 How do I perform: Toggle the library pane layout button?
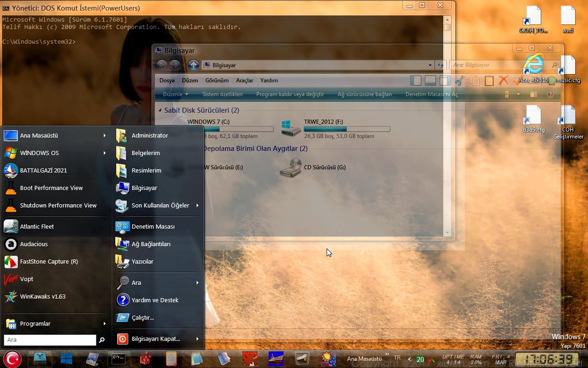(445, 81)
